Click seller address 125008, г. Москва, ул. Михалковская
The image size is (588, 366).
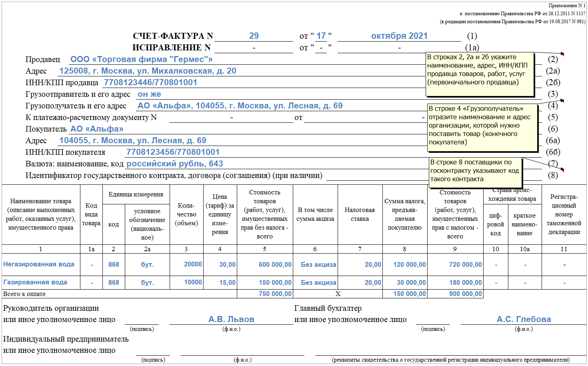click(148, 71)
